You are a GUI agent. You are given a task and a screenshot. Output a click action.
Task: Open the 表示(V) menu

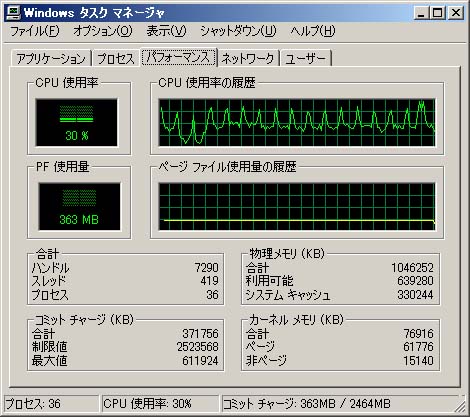pyautogui.click(x=166, y=31)
